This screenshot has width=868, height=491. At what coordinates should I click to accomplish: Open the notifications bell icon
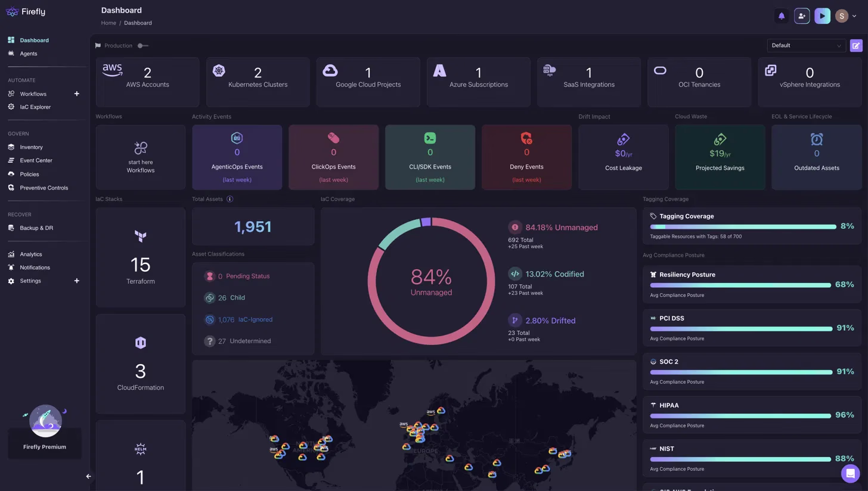pos(782,16)
